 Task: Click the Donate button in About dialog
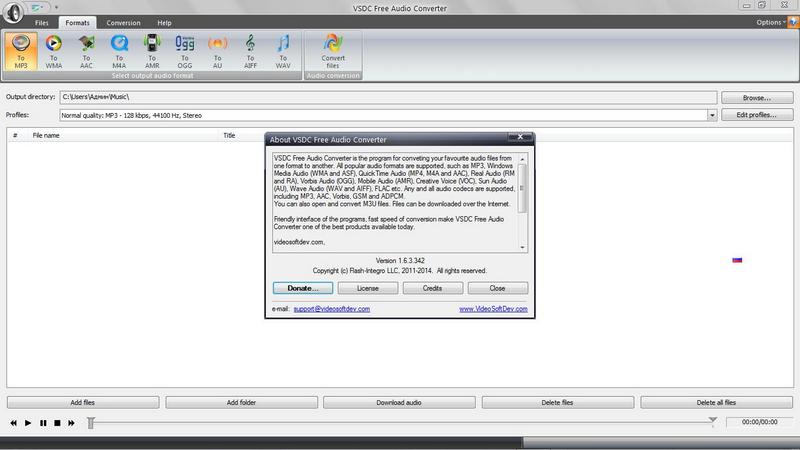(x=303, y=288)
